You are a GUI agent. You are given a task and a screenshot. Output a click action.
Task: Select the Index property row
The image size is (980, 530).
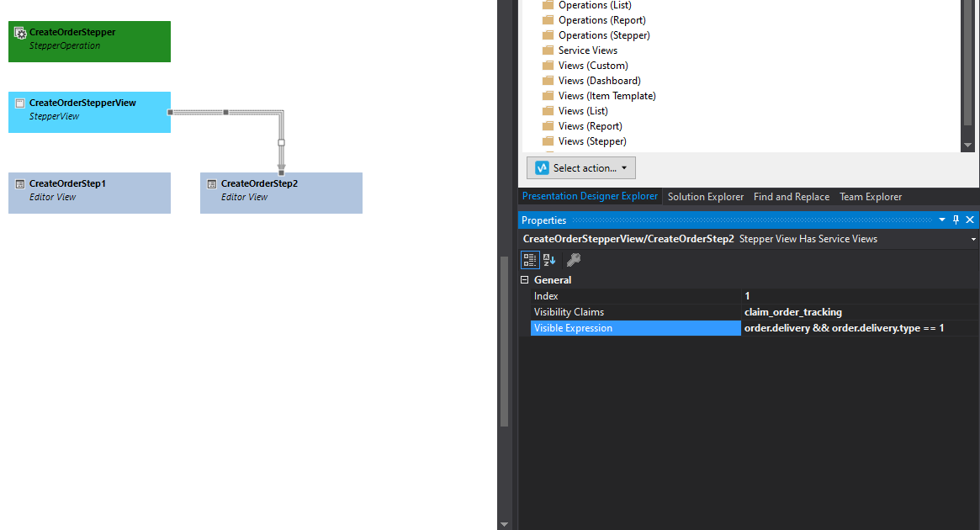(636, 296)
